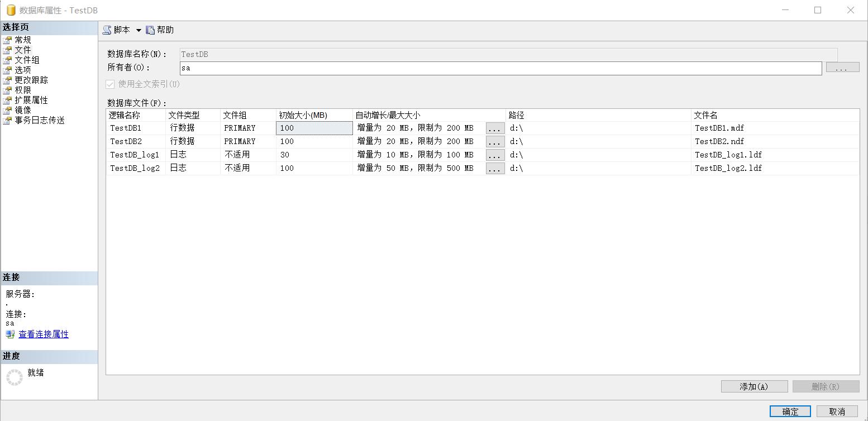Click the 删除(R) delete button
This screenshot has width=868, height=421.
(x=826, y=386)
